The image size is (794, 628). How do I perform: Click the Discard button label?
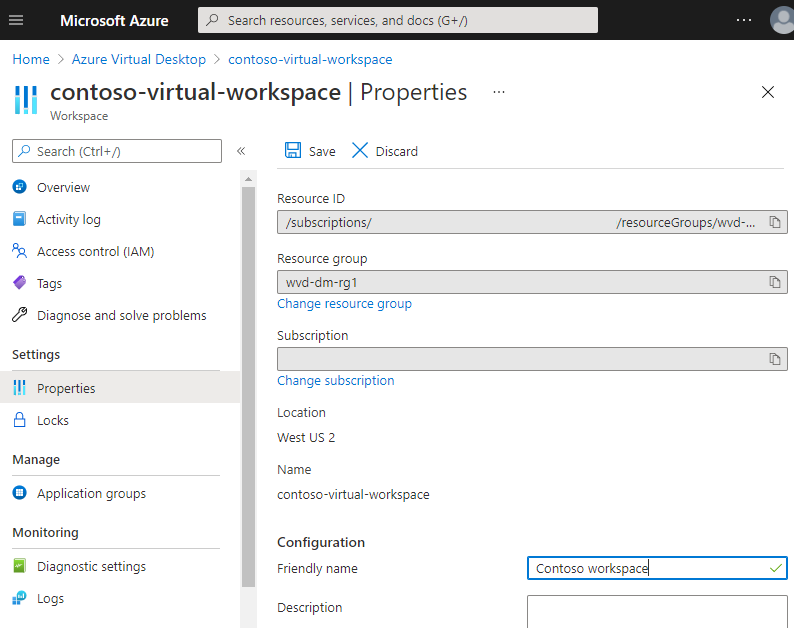(396, 151)
